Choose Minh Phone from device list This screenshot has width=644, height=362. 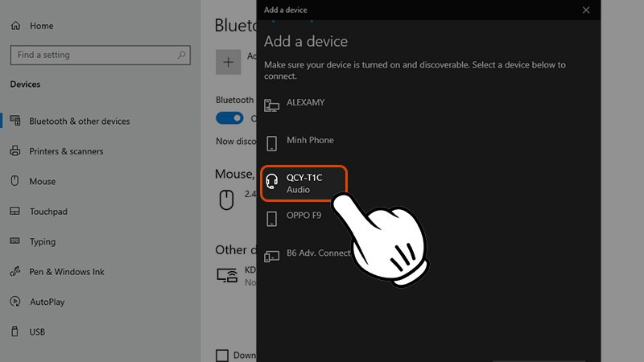tap(309, 141)
